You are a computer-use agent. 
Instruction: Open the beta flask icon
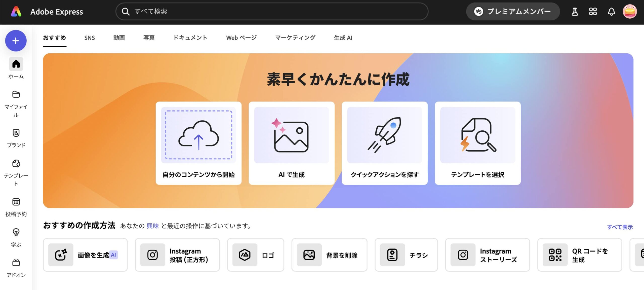tap(575, 12)
